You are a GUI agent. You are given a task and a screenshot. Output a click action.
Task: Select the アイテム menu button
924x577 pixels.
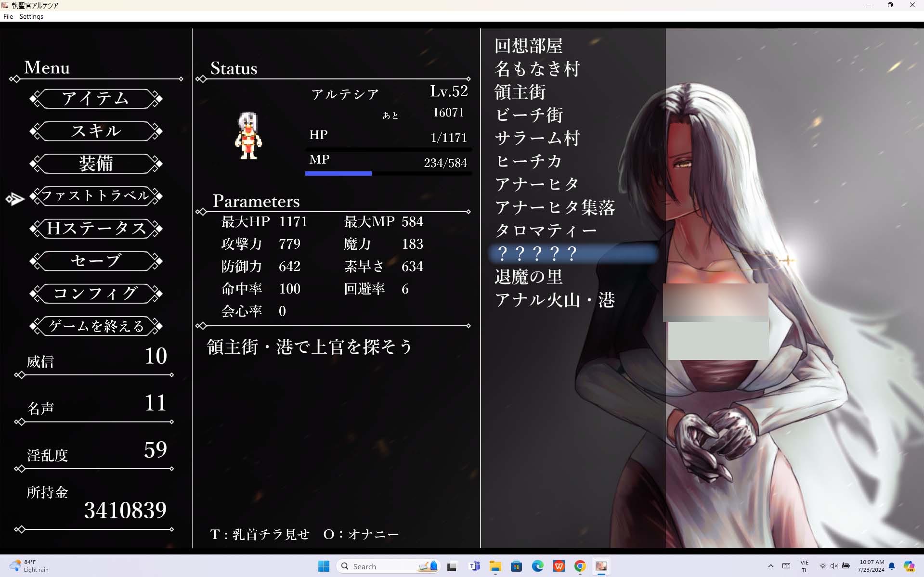(x=96, y=99)
